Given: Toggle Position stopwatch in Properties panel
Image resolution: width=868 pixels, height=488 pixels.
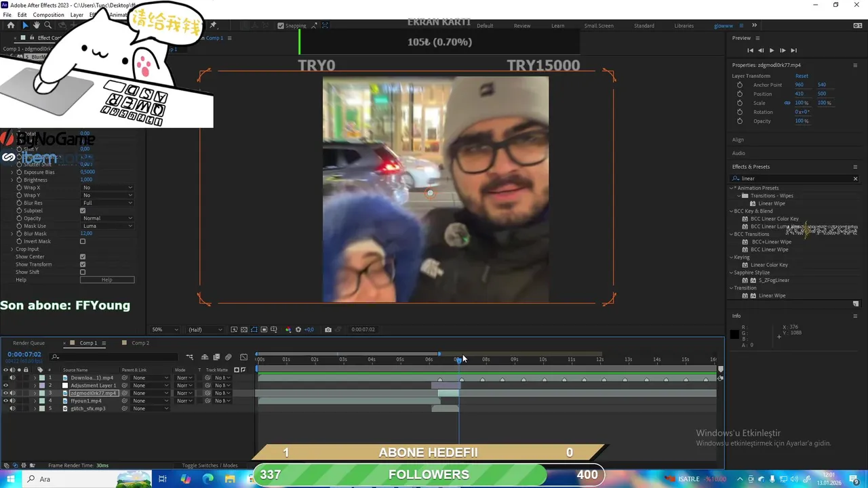Looking at the screenshot, I should pos(739,94).
